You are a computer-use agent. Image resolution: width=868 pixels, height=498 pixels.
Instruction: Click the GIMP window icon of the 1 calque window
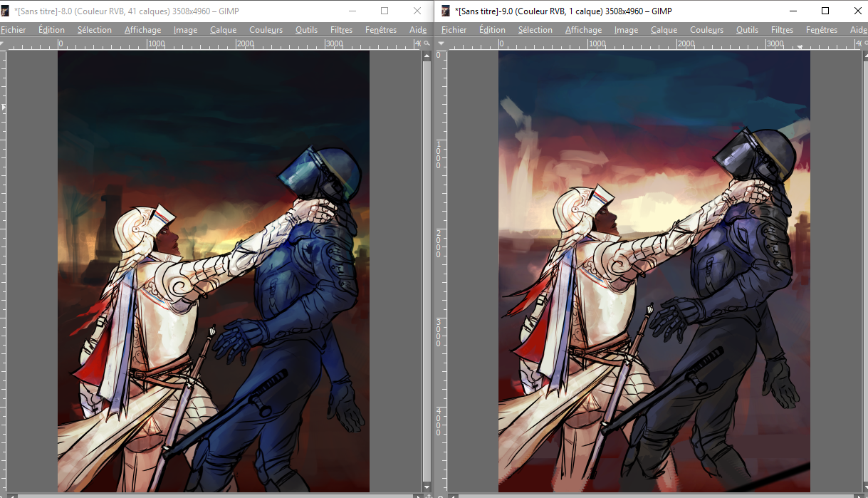point(446,11)
